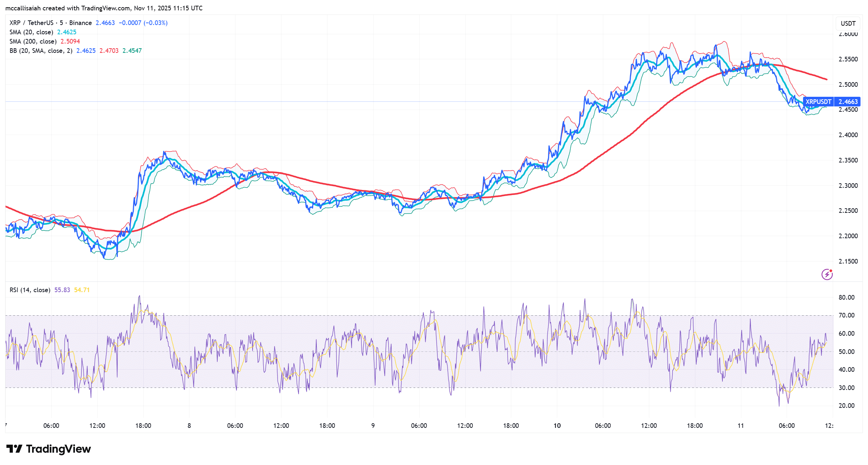This screenshot has width=868, height=465.
Task: Select the SMA (20, close) indicator label
Action: [31, 32]
